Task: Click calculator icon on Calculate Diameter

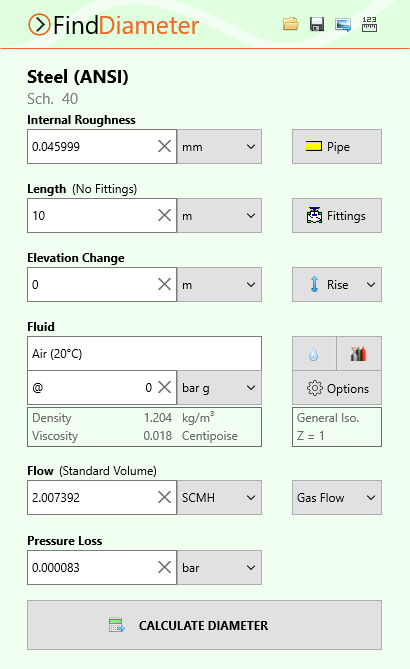Action: (117, 625)
